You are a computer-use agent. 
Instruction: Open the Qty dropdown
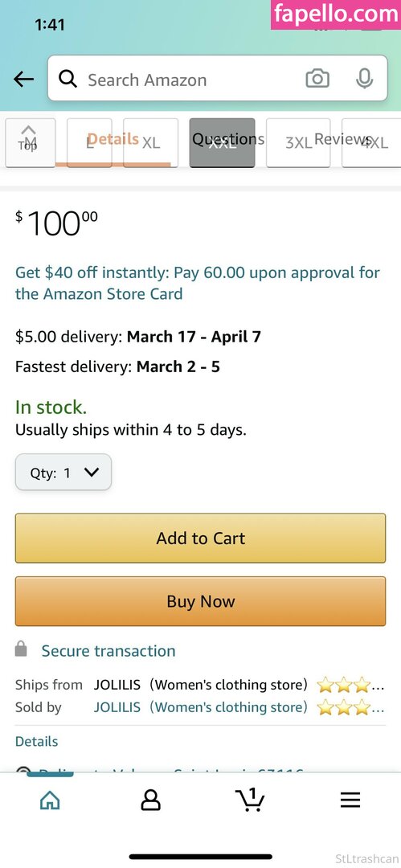63,473
